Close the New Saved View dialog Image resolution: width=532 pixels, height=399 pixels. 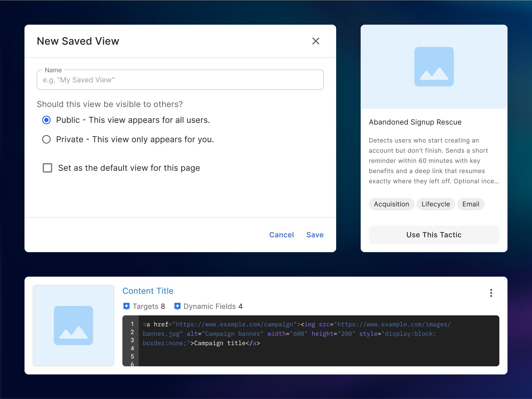pyautogui.click(x=316, y=41)
